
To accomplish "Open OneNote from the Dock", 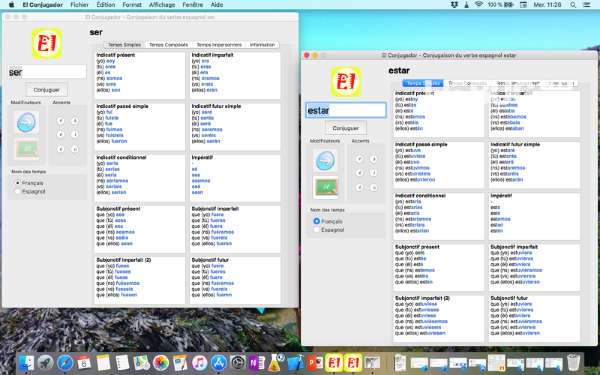I will (257, 363).
